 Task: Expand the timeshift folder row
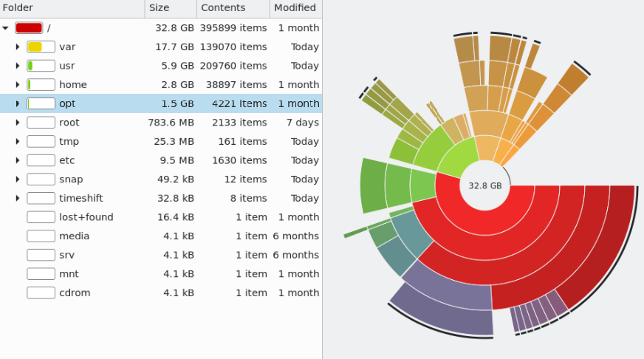point(18,198)
